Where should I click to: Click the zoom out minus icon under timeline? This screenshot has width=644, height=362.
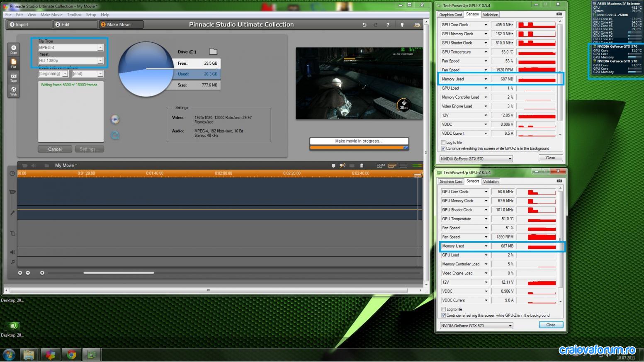coord(28,273)
